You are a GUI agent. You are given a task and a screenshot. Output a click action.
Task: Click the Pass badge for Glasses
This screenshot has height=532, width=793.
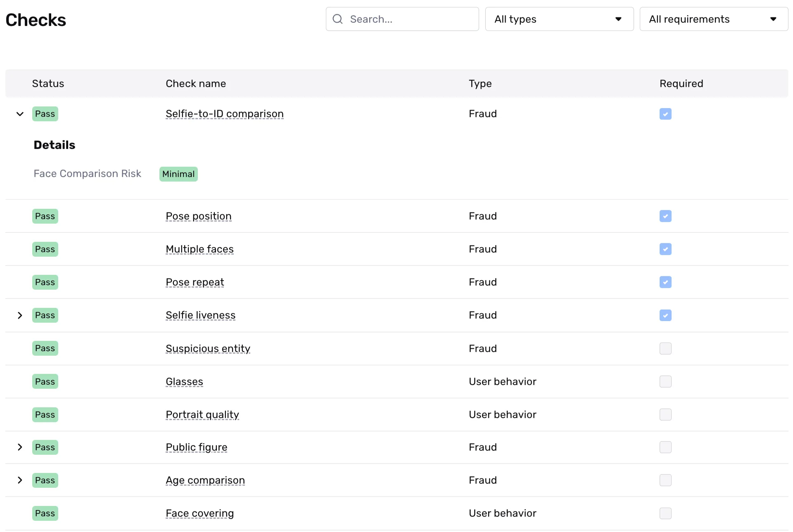[x=45, y=381]
